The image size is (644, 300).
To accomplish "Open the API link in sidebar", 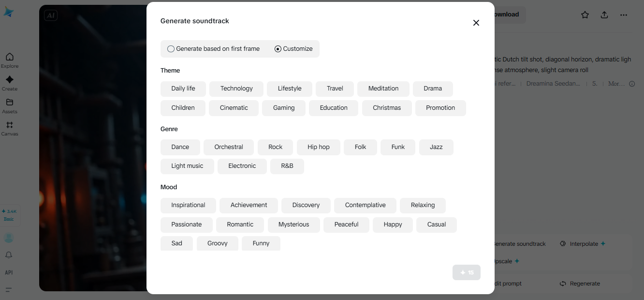I will coord(9,272).
